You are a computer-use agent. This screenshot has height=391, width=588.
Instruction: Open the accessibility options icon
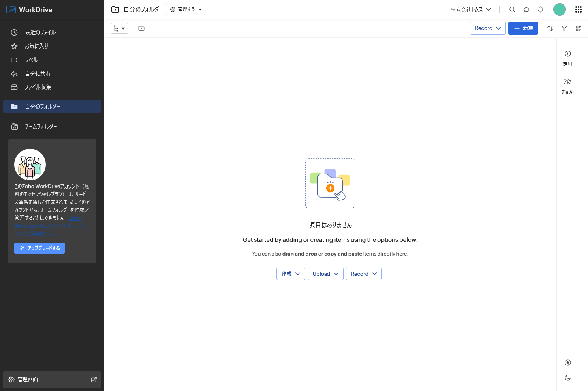pos(567,363)
